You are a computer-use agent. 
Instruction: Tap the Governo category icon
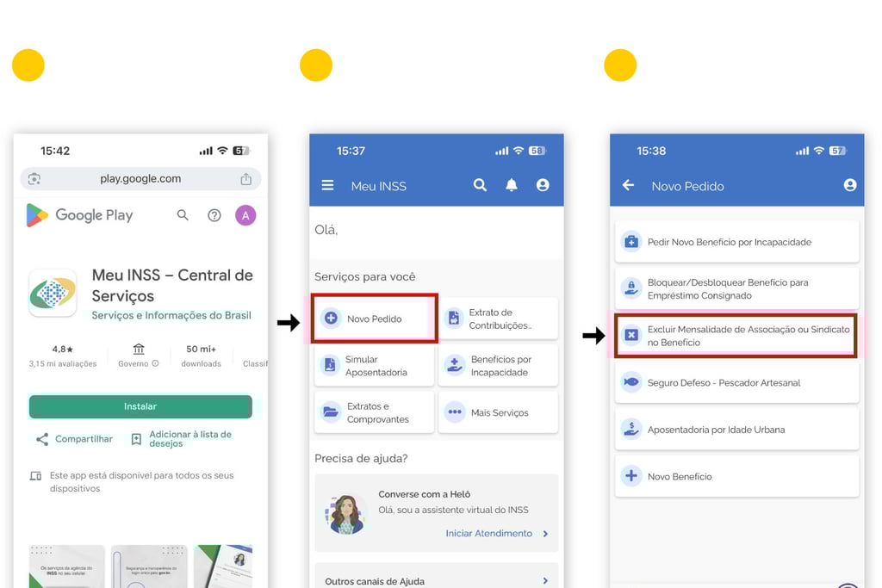[x=139, y=349]
